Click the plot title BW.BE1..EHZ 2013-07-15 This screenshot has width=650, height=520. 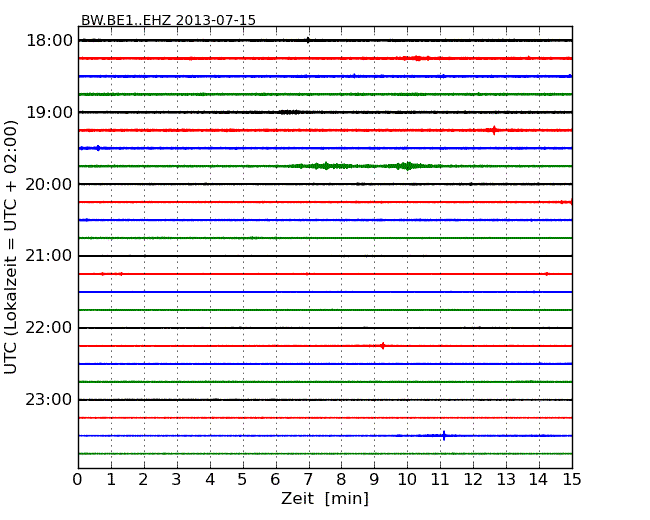(x=168, y=20)
